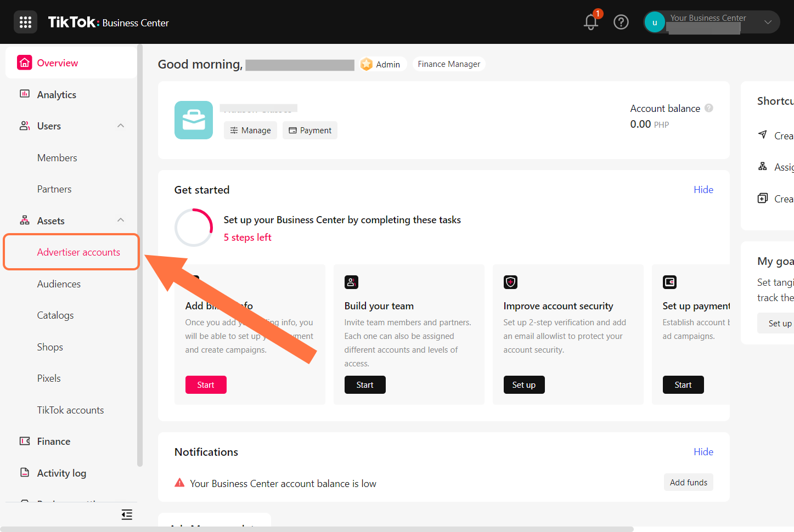Collapse the Users section chevron
Viewport: 794px width, 532px height.
tap(121, 126)
